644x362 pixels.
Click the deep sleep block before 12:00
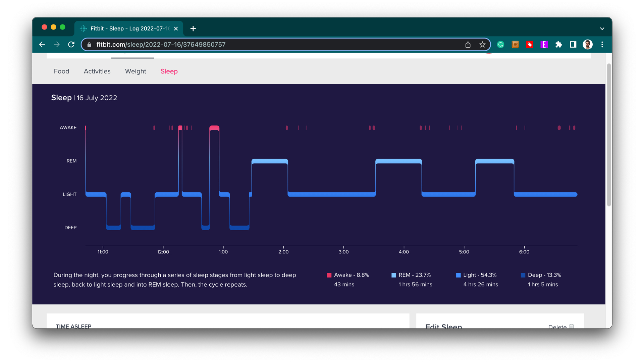(143, 228)
